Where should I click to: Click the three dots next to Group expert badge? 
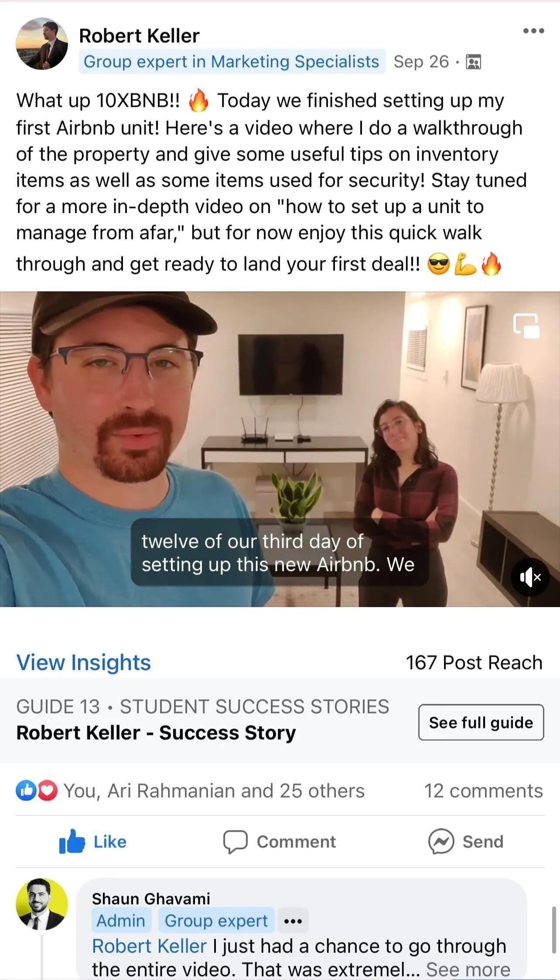click(293, 921)
